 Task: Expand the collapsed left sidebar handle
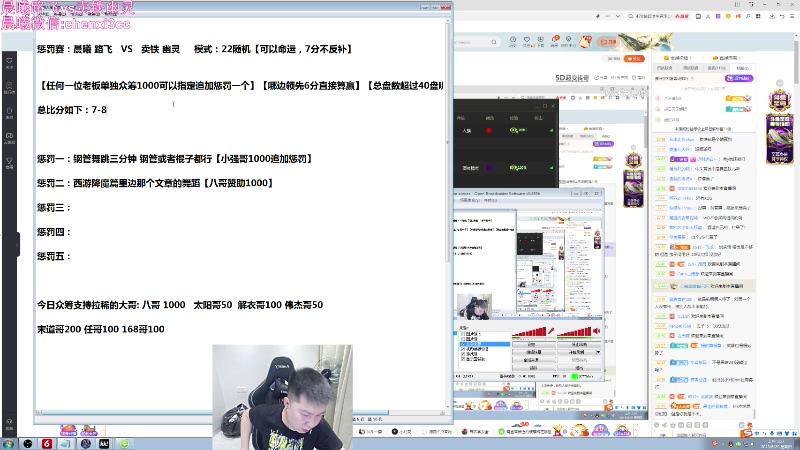coord(17,245)
